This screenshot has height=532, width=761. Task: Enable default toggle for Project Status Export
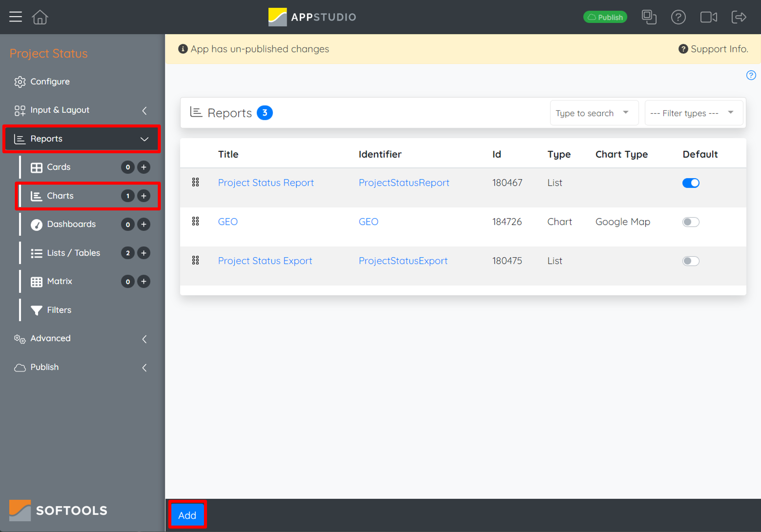click(690, 261)
